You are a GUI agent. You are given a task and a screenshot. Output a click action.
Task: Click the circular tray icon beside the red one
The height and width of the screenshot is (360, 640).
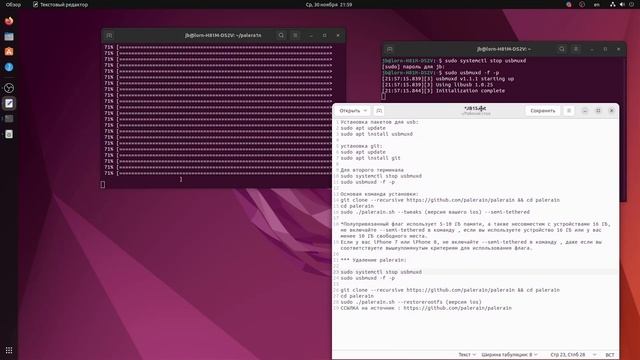[582, 4]
